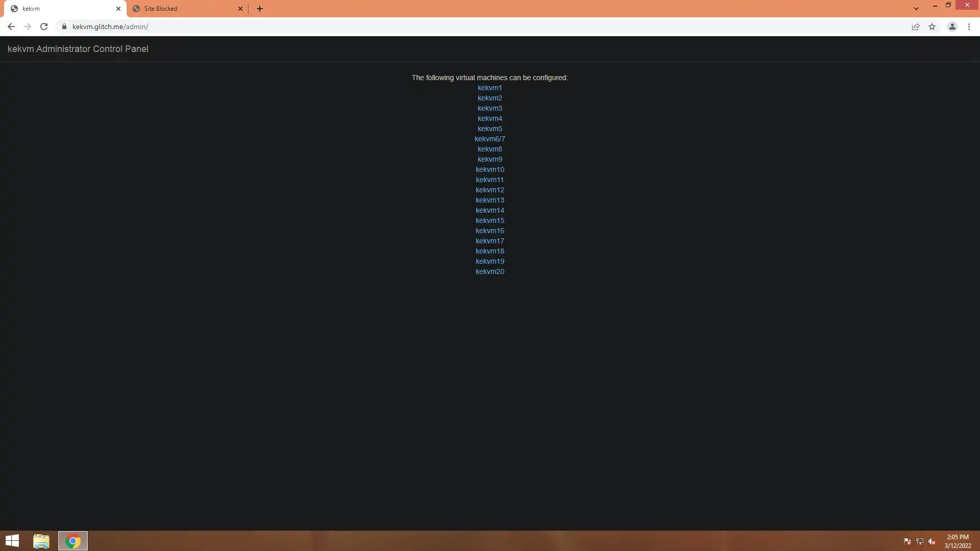The width and height of the screenshot is (980, 551).
Task: Close the Site Blocked tab
Action: point(240,9)
